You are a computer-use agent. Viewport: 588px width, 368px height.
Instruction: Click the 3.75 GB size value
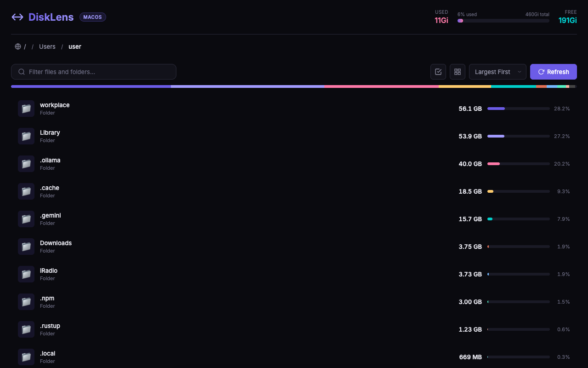470,247
